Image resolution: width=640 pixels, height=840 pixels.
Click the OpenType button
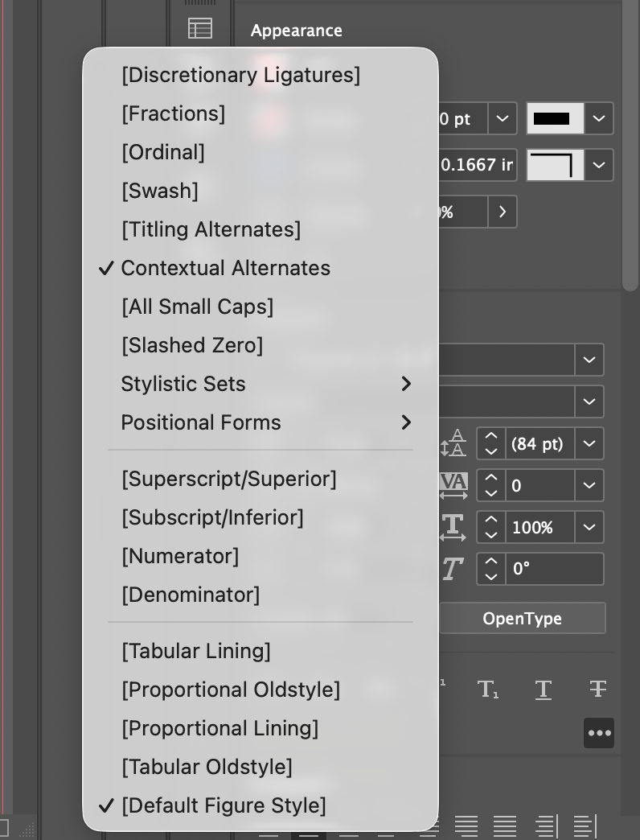[x=523, y=618]
